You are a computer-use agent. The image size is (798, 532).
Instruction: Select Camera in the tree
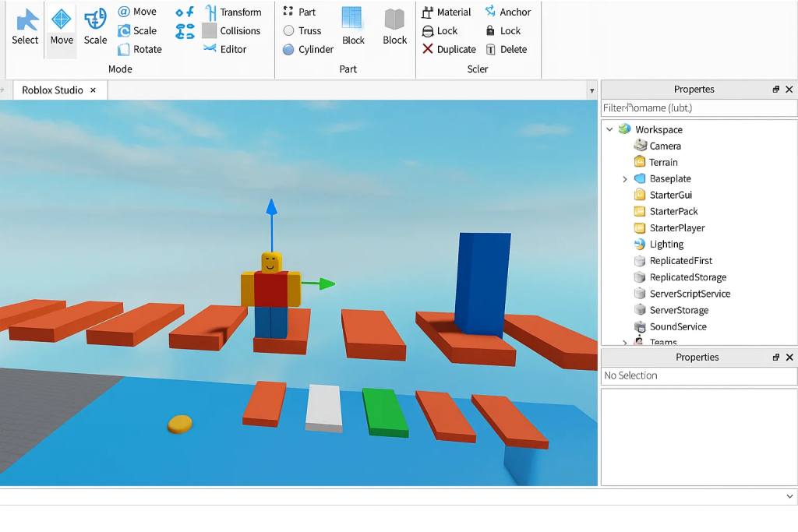(x=665, y=146)
